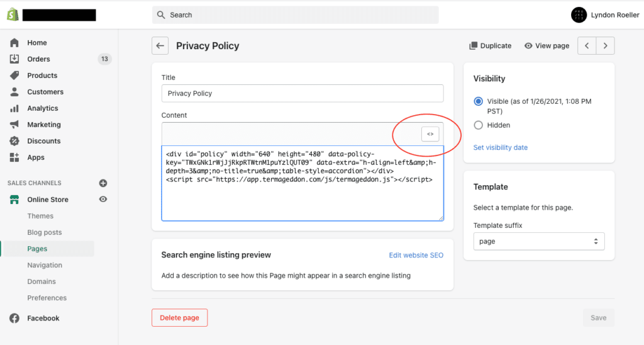Screen dimensions: 644x345
Task: Click the Discounts badge icon
Action: (x=14, y=140)
